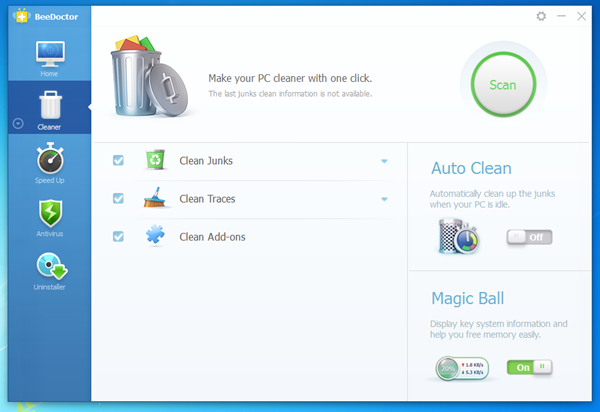Click the BeeDoctor title text
The image size is (600, 412).
tap(56, 17)
